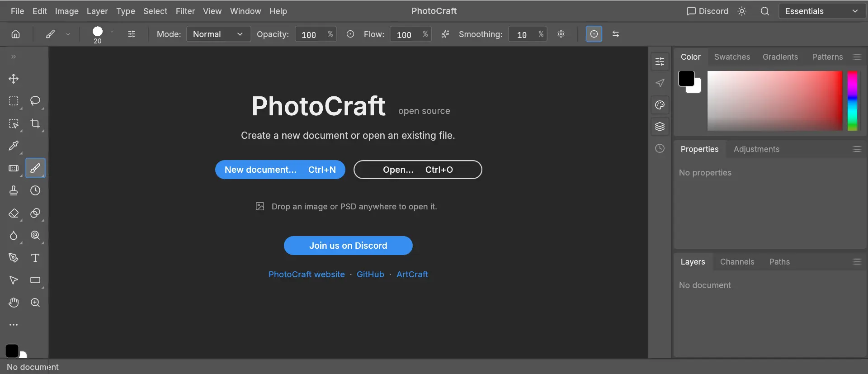This screenshot has height=374, width=868.
Task: Open the Layers panel options menu
Action: click(x=857, y=262)
